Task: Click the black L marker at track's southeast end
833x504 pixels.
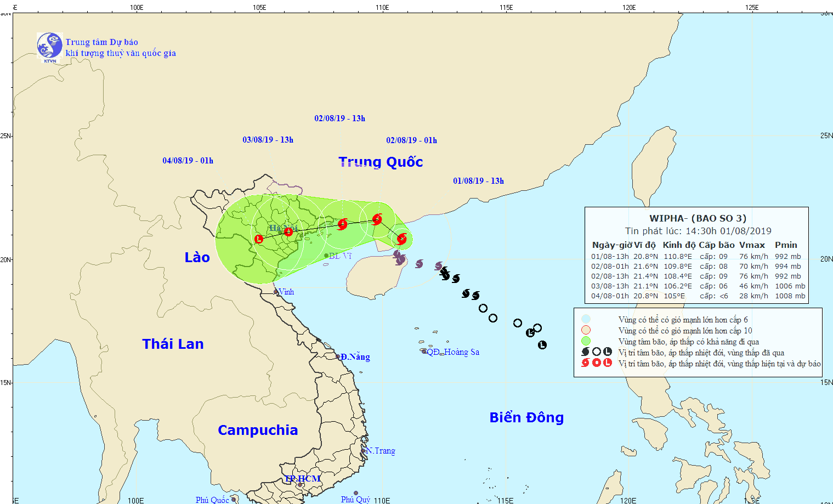Action: (542, 345)
